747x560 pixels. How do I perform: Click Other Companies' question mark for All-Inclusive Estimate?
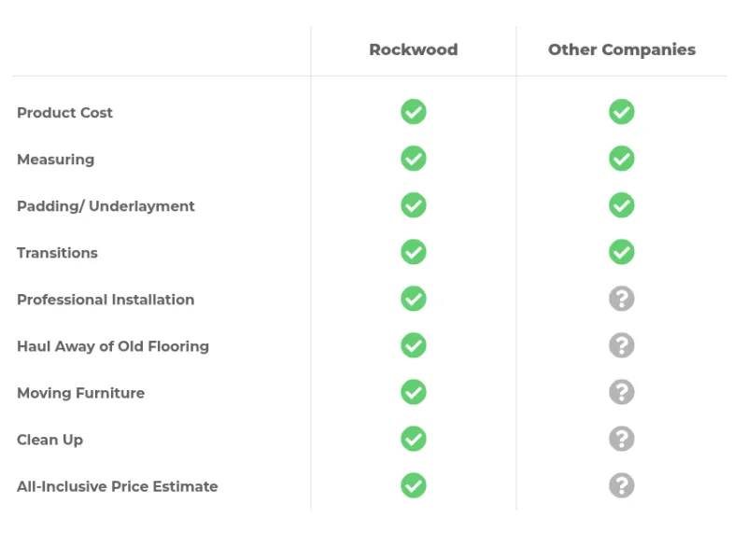622,485
